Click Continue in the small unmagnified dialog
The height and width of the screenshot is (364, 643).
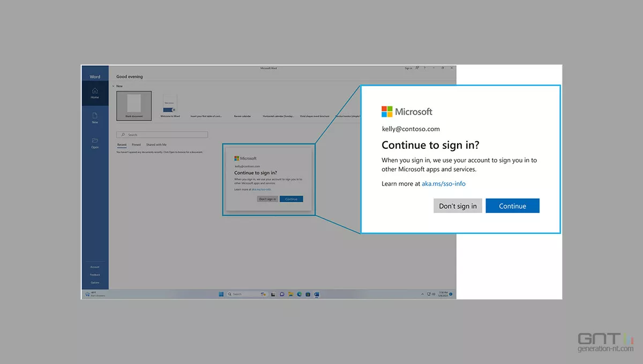[x=291, y=199]
